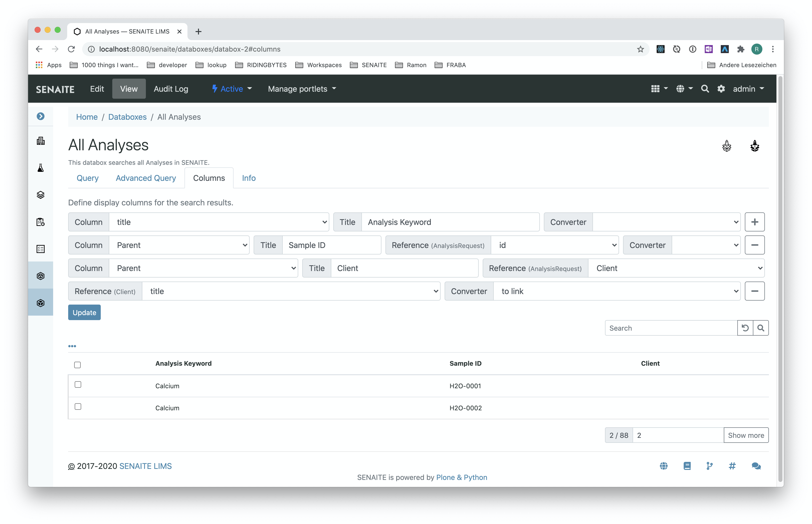Click the outlined rocket icon near title
The image size is (812, 524).
[x=727, y=146]
